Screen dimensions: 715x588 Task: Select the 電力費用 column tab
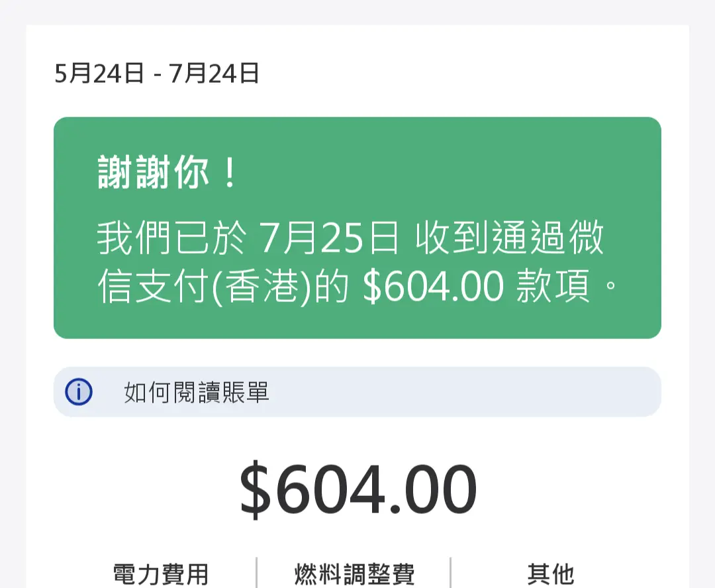click(x=160, y=574)
